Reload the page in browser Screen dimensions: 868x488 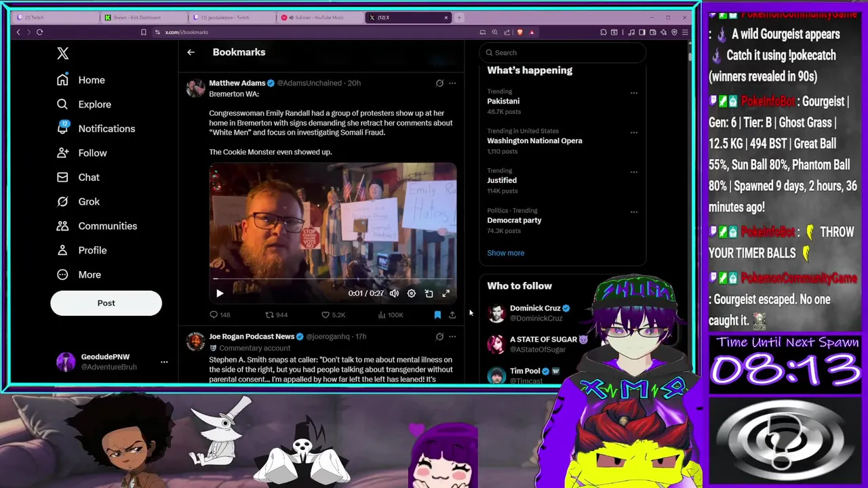(x=39, y=32)
